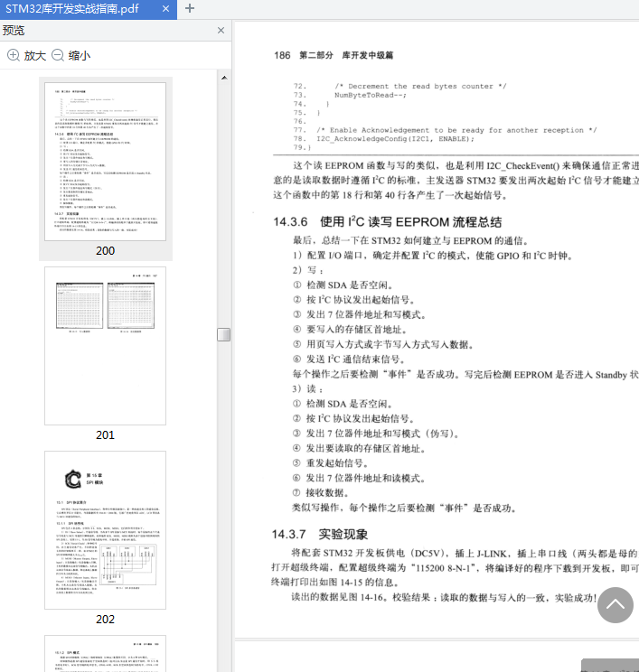Click the comment Decrement the read bytes counter
Screen dimensions: 639x672
[x=420, y=86]
